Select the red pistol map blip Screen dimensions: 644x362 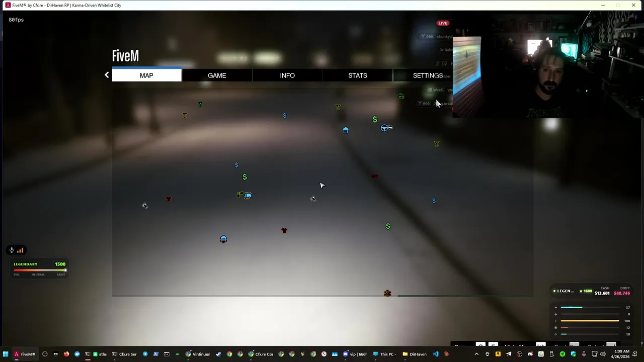374,176
